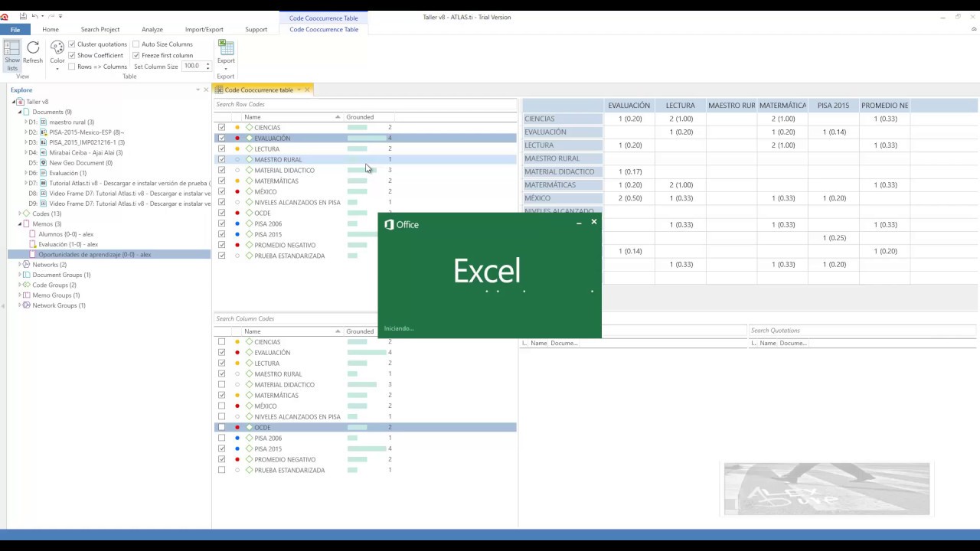Image resolution: width=980 pixels, height=551 pixels.
Task: Expand the Codes (13) tree node
Action: coord(20,214)
